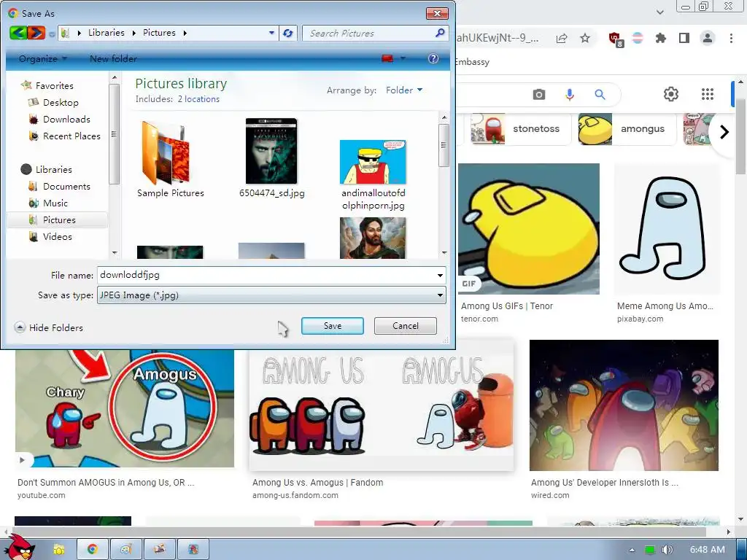Click the Cancel button

click(x=406, y=326)
